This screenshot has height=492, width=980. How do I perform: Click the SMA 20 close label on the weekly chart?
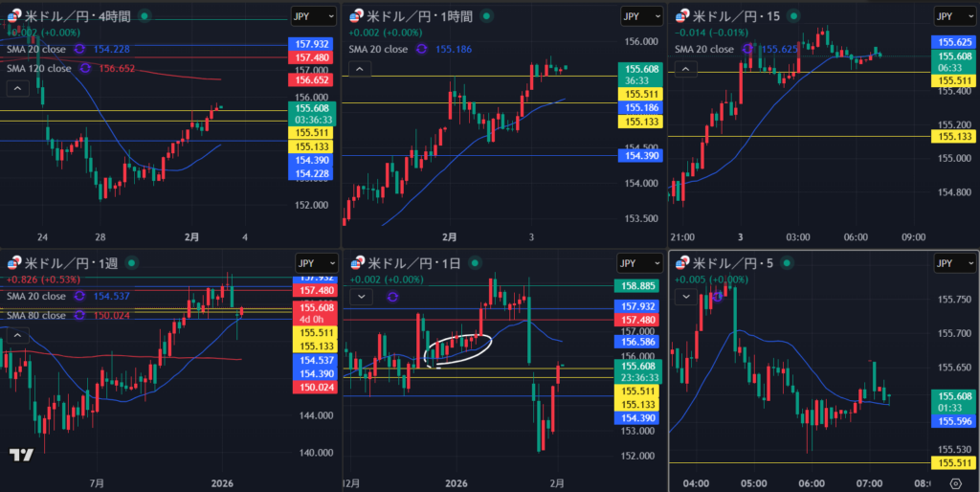(x=36, y=296)
